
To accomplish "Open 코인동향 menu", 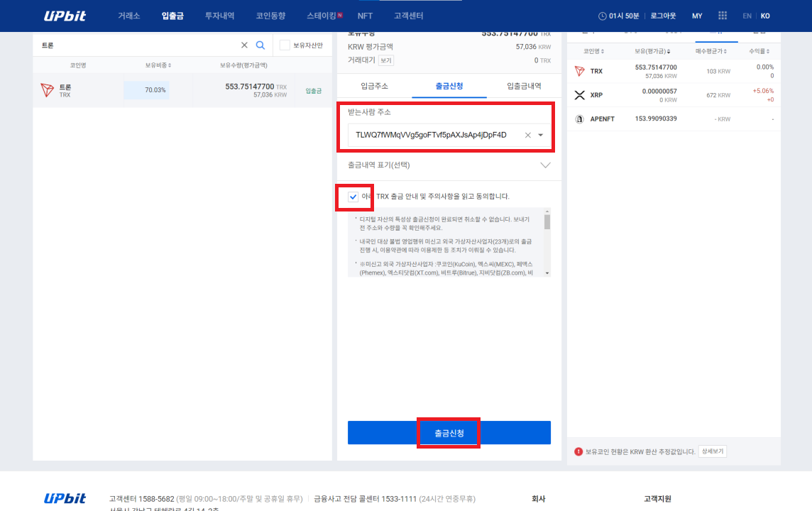I will coord(270,16).
